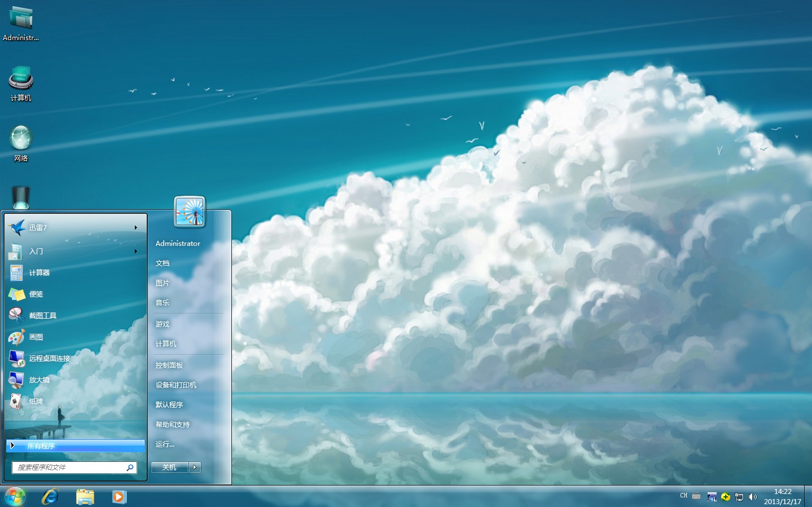Click the Show desktop strip beside the clock

809,496
